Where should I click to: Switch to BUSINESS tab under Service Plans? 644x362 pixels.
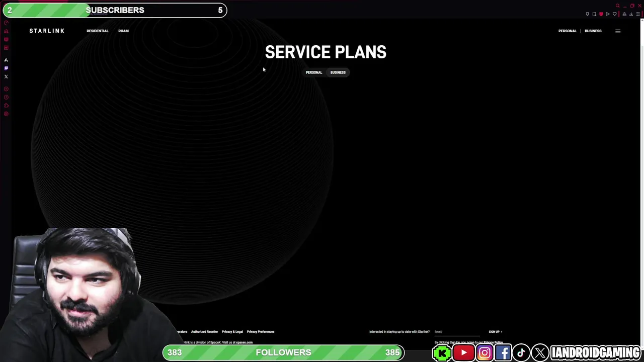coord(338,72)
